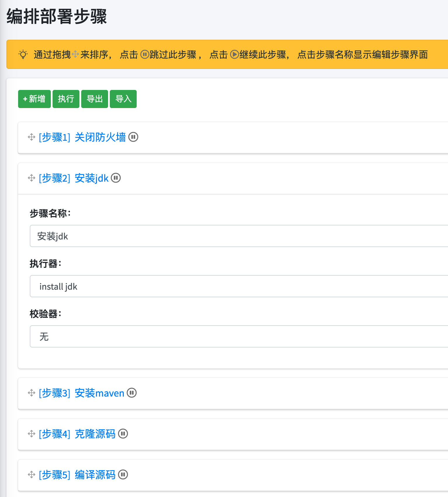Skip step 安装maven with its pause icon
448x497 pixels.
click(132, 393)
